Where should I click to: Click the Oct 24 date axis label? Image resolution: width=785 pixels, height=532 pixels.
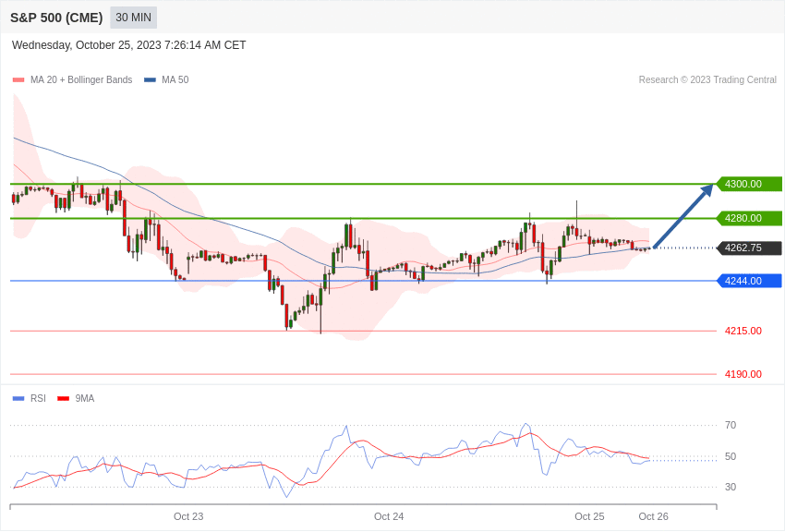pyautogui.click(x=389, y=516)
